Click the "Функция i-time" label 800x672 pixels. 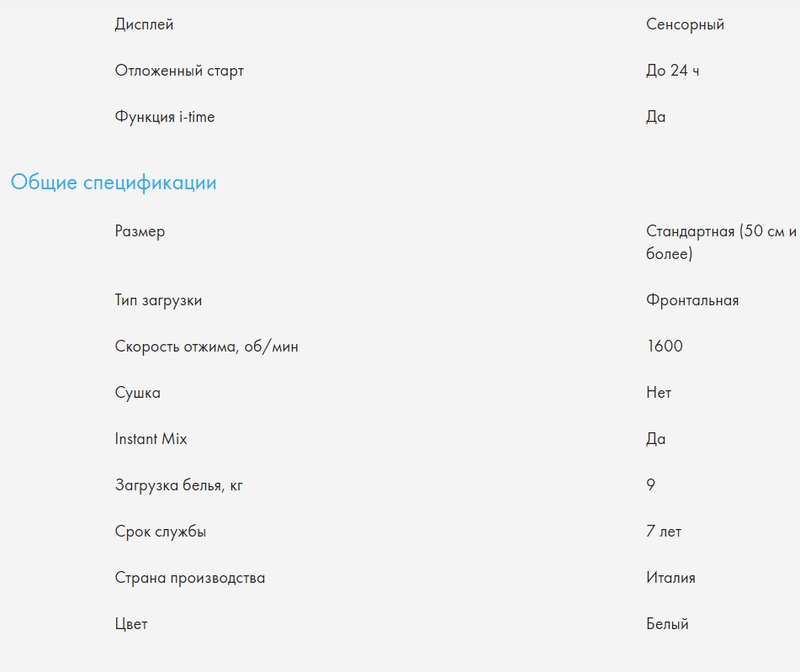[165, 117]
